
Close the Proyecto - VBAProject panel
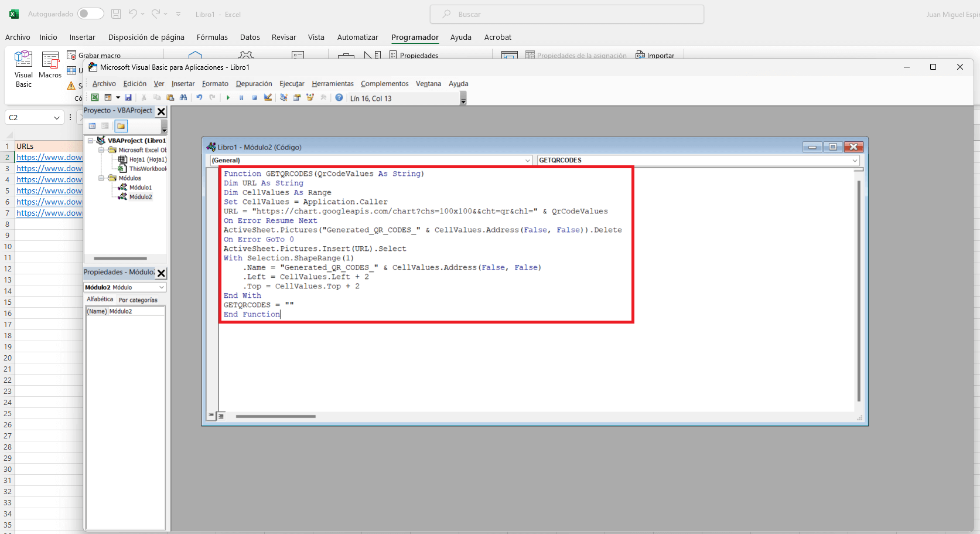[x=161, y=111]
